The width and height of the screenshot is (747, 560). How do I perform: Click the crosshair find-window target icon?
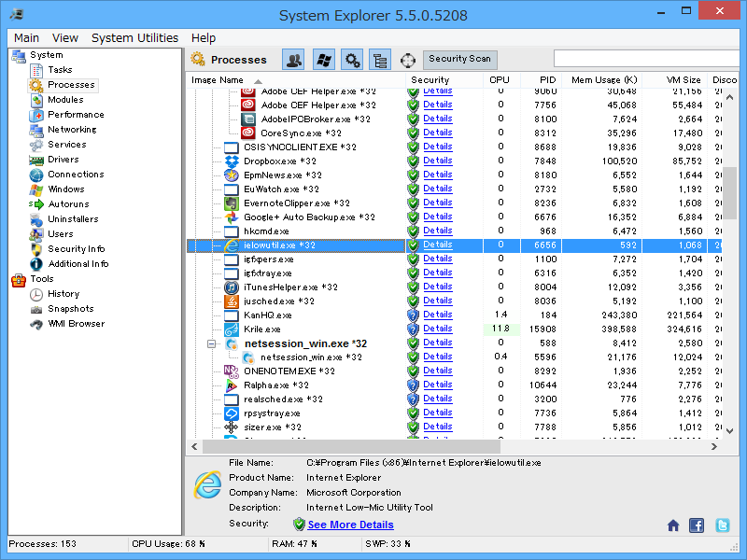point(408,61)
